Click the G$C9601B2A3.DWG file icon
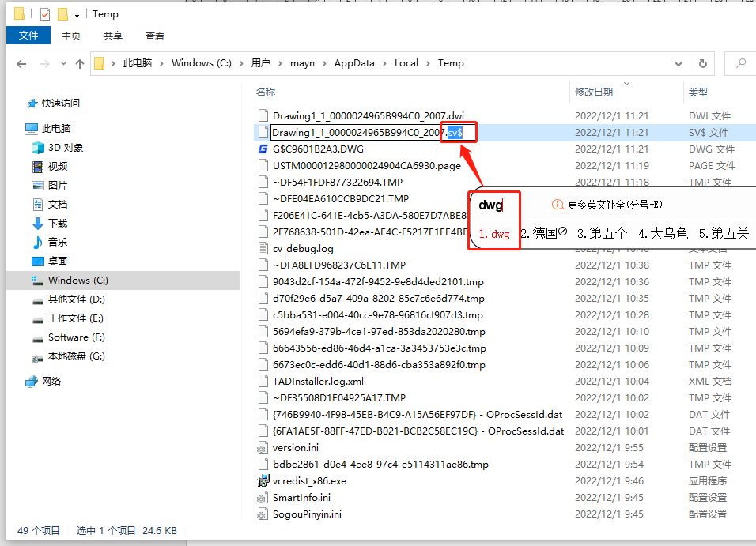Image resolution: width=756 pixels, height=546 pixels. (263, 149)
